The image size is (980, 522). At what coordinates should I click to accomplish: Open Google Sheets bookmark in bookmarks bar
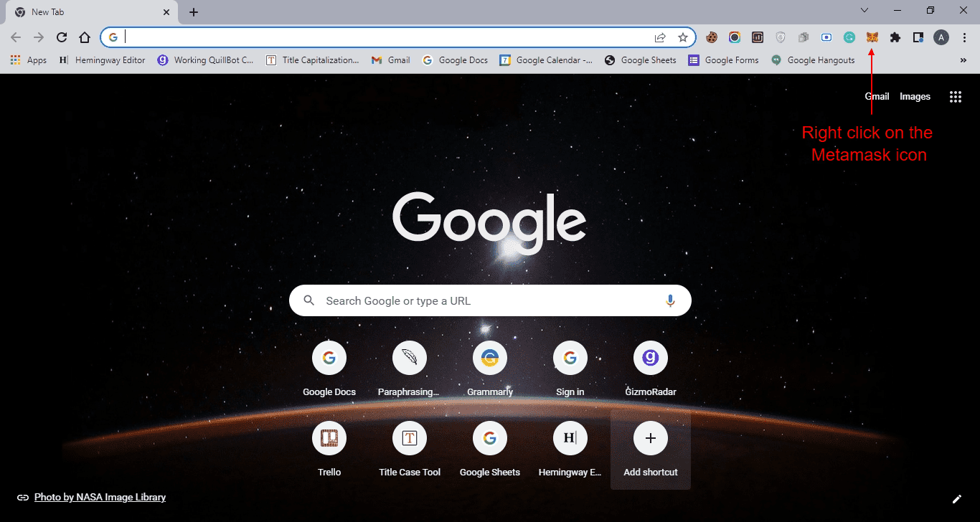pos(641,60)
